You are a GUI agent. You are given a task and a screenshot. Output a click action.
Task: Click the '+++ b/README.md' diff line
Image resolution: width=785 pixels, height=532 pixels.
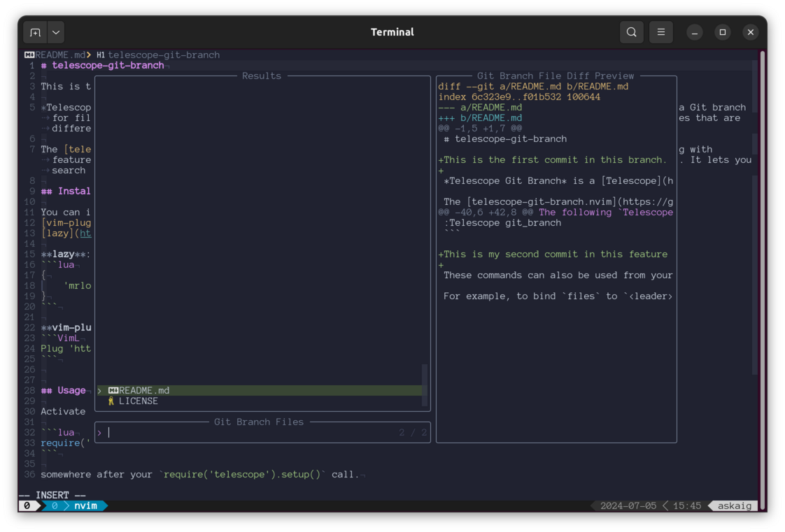(x=480, y=118)
